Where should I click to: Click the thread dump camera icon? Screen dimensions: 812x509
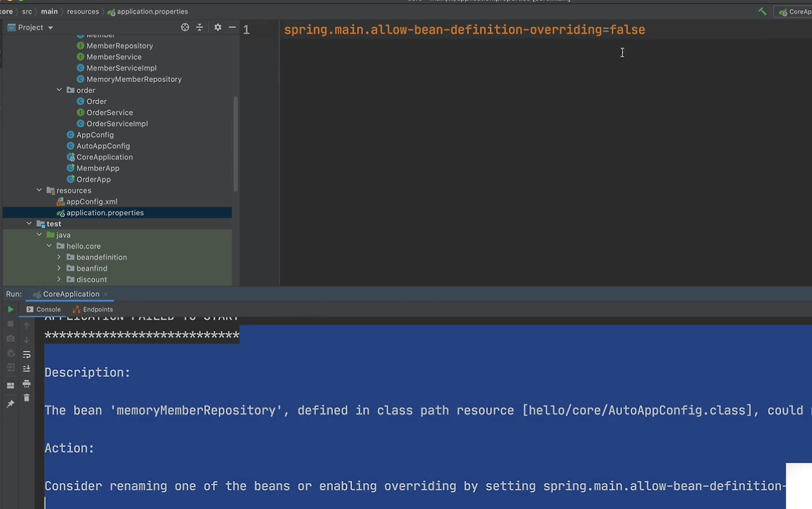click(10, 339)
